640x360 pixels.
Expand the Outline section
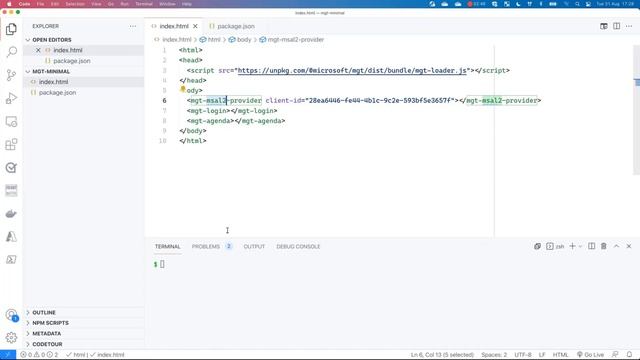tap(44, 313)
